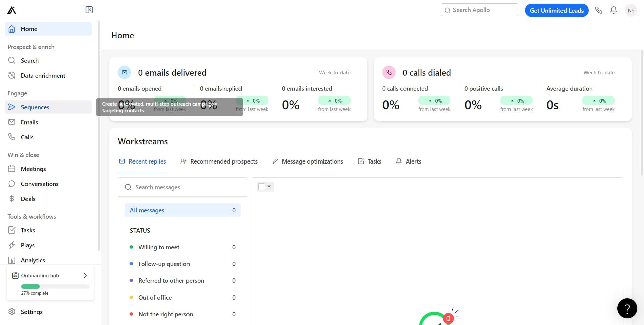This screenshot has height=325, width=644.
Task: Open the phone dialer icon in header
Action: (x=599, y=10)
